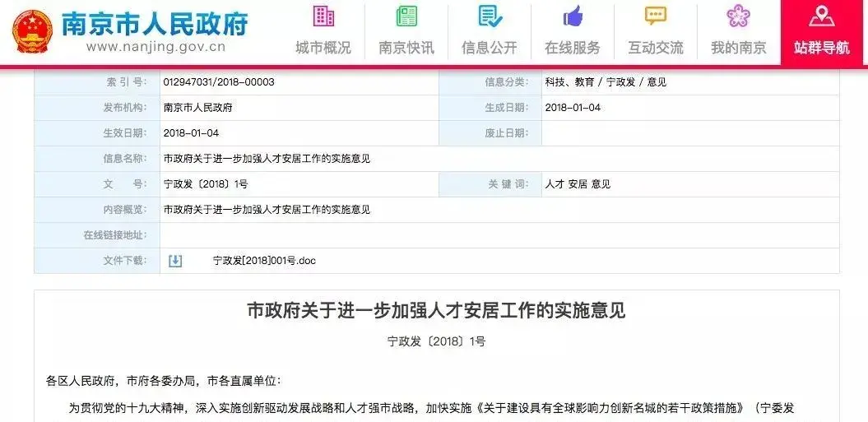Click 生成日期 value 2018-01-04
The height and width of the screenshot is (422, 868).
573,108
